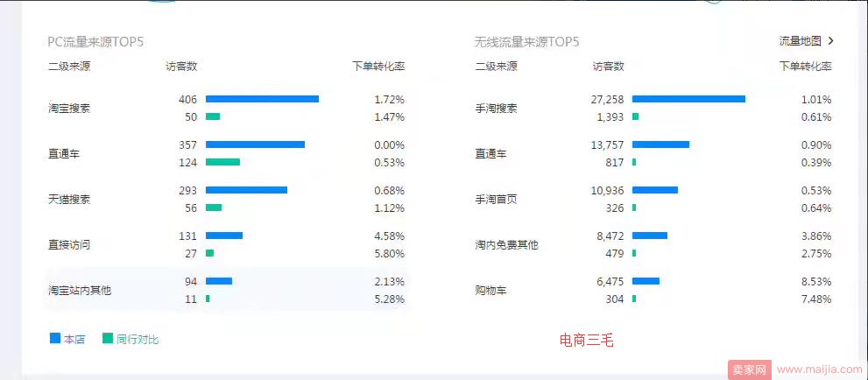Toggle the green 同行对比 legend swatch

[x=108, y=339]
